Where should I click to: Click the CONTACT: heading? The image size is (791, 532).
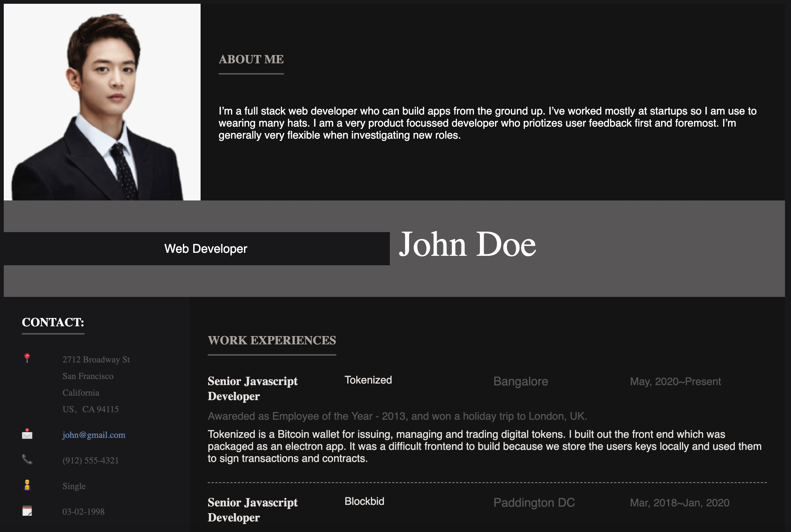coord(53,322)
